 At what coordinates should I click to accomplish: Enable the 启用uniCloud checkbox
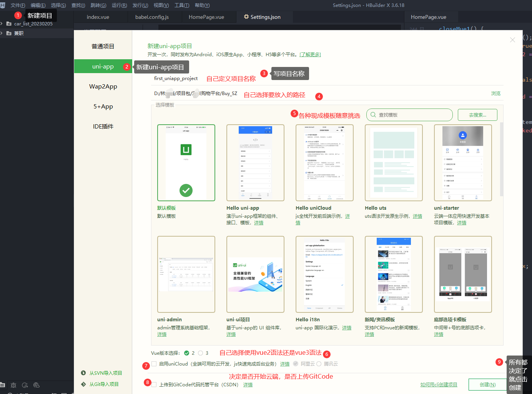[154, 364]
